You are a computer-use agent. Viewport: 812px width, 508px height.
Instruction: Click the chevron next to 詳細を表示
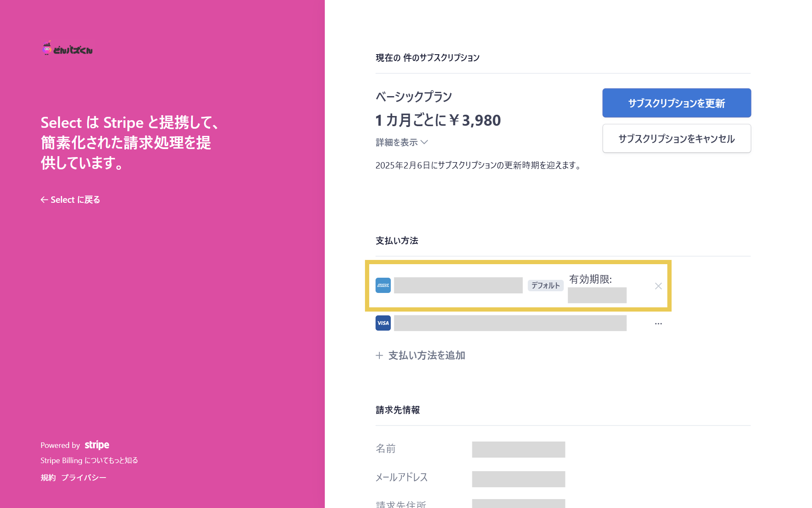pyautogui.click(x=425, y=142)
